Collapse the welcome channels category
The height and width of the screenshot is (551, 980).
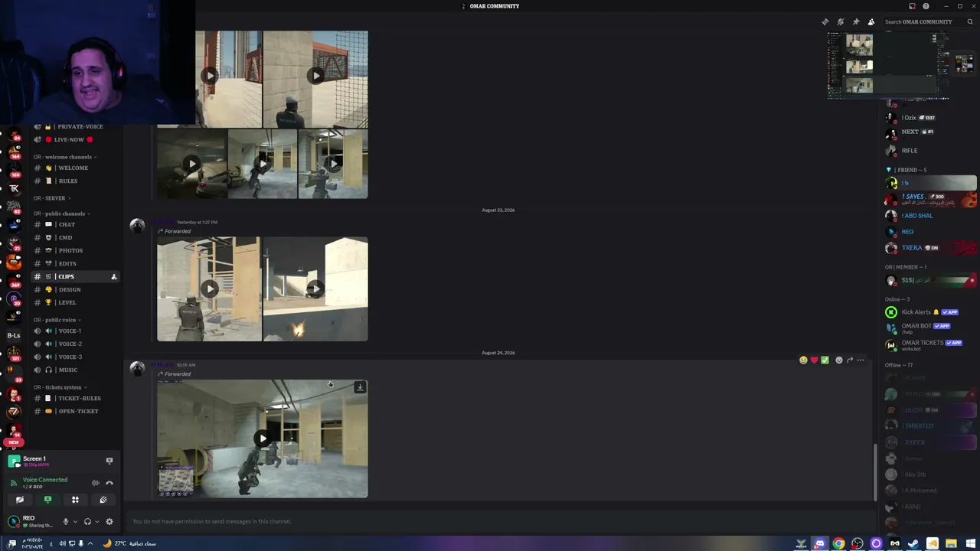coord(64,157)
